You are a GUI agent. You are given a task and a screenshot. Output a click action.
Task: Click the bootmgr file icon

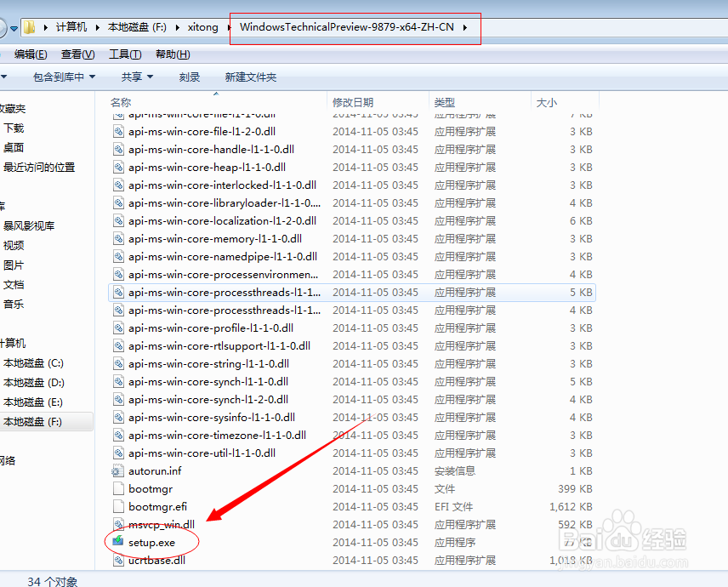click(x=118, y=488)
